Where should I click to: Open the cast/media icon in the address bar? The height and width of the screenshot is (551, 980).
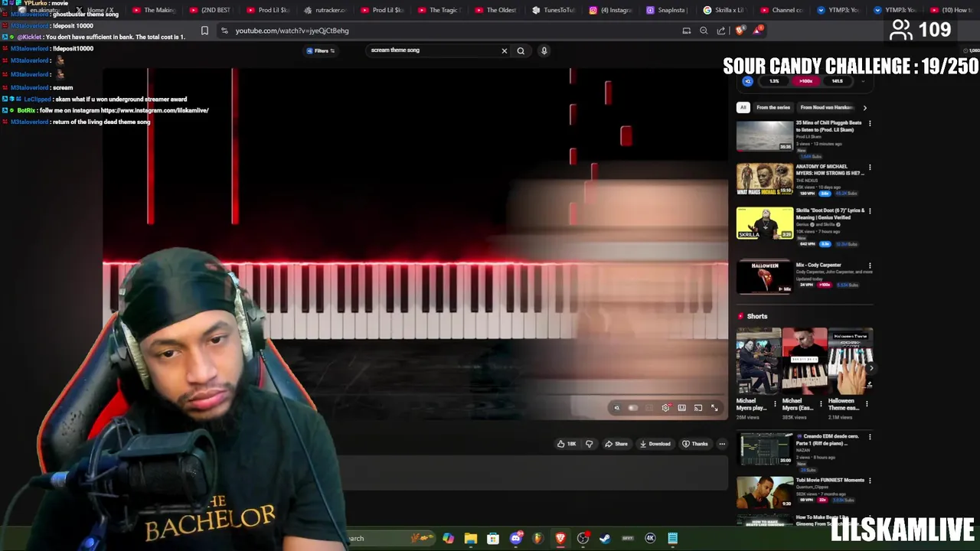point(687,31)
